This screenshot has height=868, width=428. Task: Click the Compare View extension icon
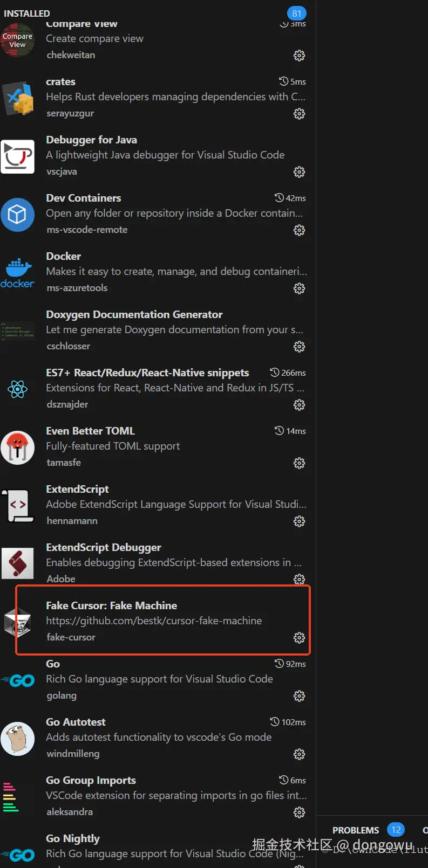[18, 40]
